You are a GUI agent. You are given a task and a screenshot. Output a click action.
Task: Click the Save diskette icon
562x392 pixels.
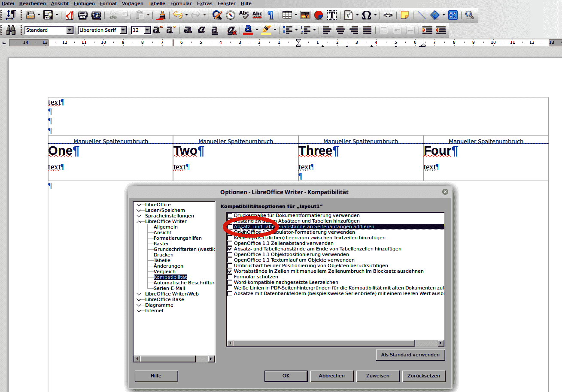click(x=48, y=15)
